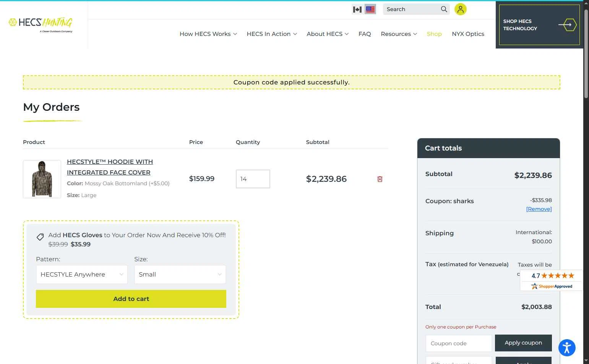Open the yellow account profile icon
Screen dimensions: 589x364
pyautogui.click(x=461, y=9)
